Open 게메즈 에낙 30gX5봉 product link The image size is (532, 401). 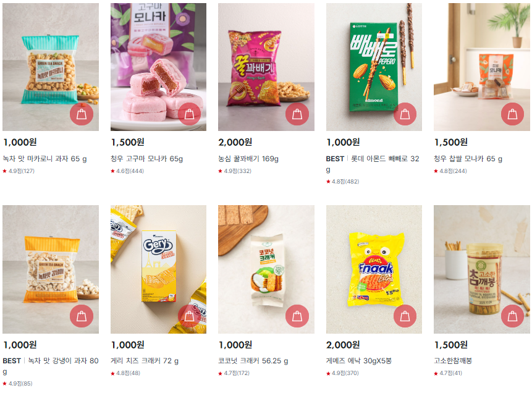(359, 361)
